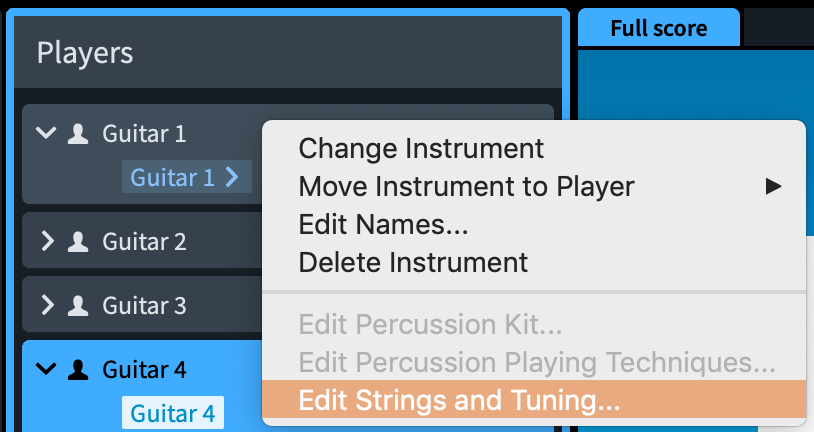Open the Guitar 1 instrument label chevron
Image resolution: width=814 pixels, height=432 pixels.
[232, 178]
